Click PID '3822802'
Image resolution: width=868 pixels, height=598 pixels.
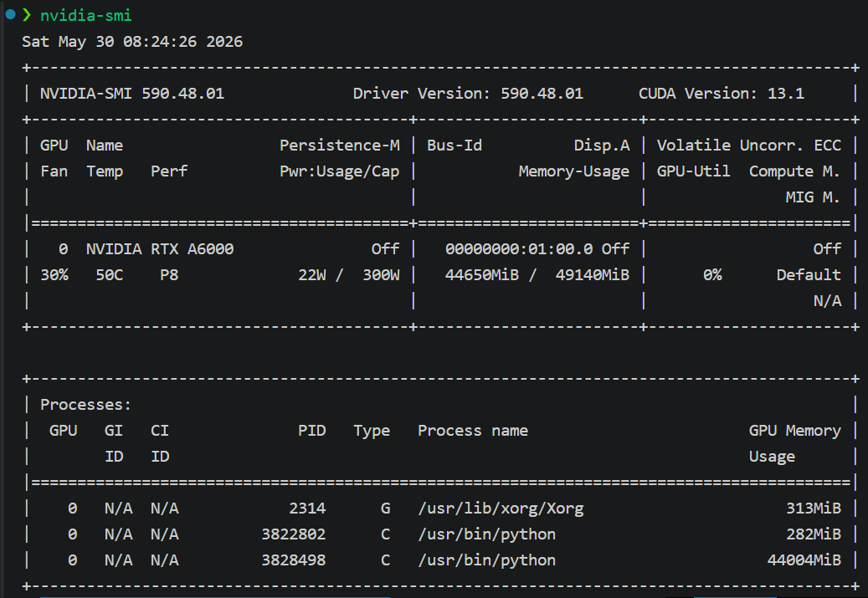tap(294, 534)
